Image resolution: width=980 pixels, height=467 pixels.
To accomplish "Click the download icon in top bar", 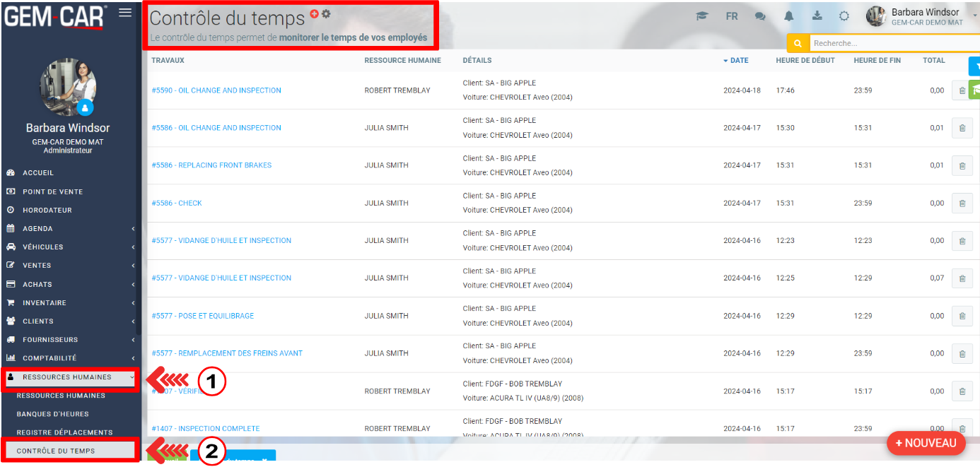I will pos(817,16).
